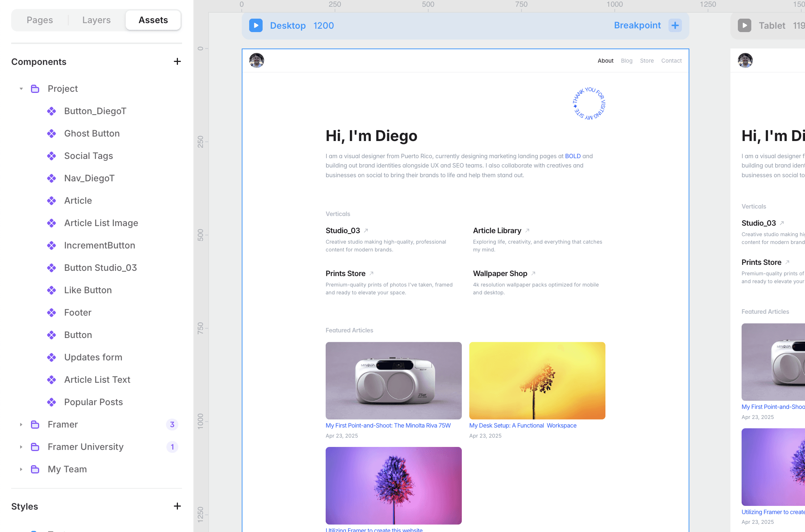Click the Framer University folder icon

[35, 447]
